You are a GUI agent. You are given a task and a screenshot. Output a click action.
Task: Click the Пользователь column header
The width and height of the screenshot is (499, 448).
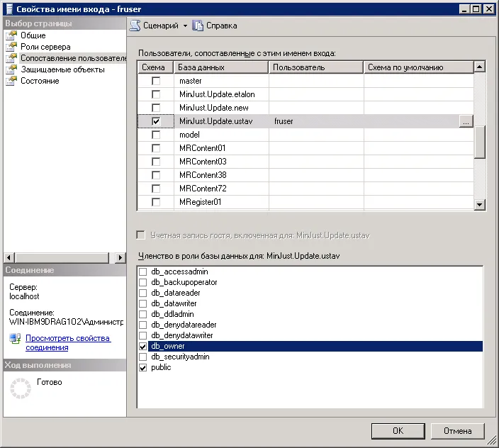tap(316, 67)
